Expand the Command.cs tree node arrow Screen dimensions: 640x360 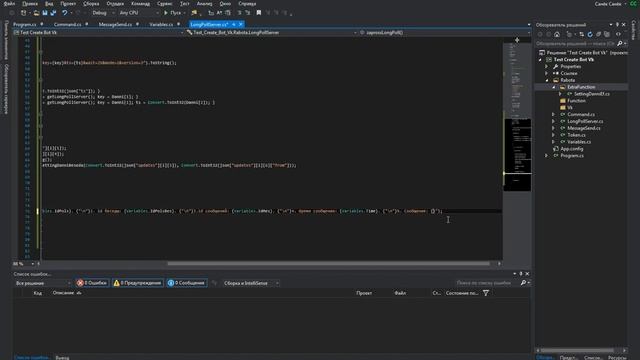click(x=553, y=115)
